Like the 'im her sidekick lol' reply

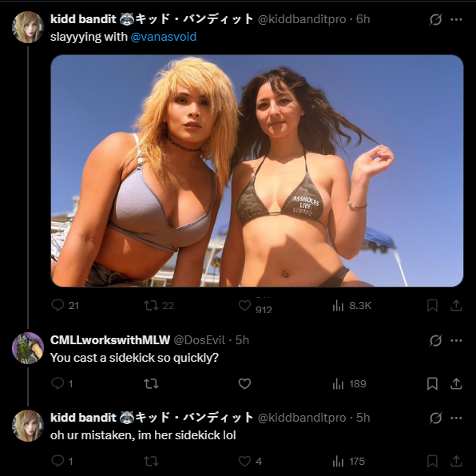tap(244, 462)
